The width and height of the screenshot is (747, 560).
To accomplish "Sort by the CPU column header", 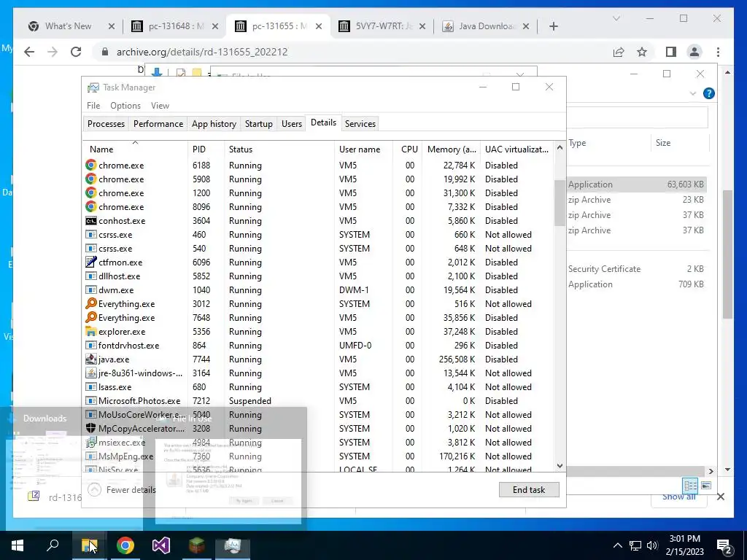I will pos(408,149).
